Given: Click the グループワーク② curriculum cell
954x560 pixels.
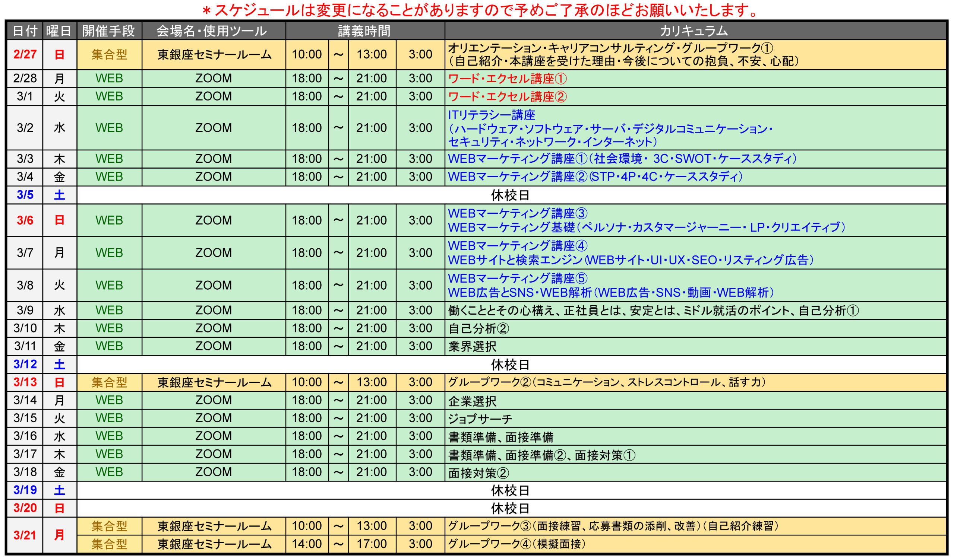Looking at the screenshot, I should (695, 382).
